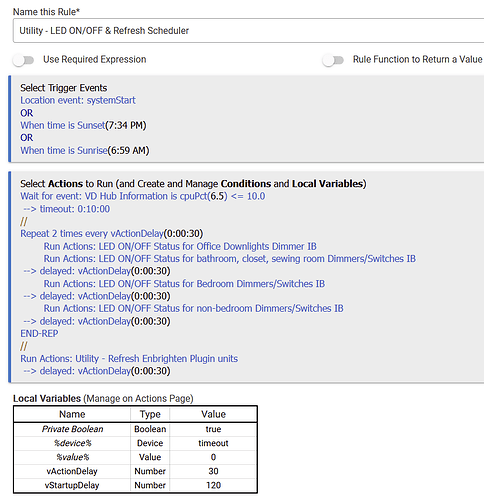Image resolution: width=484 pixels, height=500 pixels.
Task: Open the When time is Sunrise trigger
Action: (x=85, y=150)
